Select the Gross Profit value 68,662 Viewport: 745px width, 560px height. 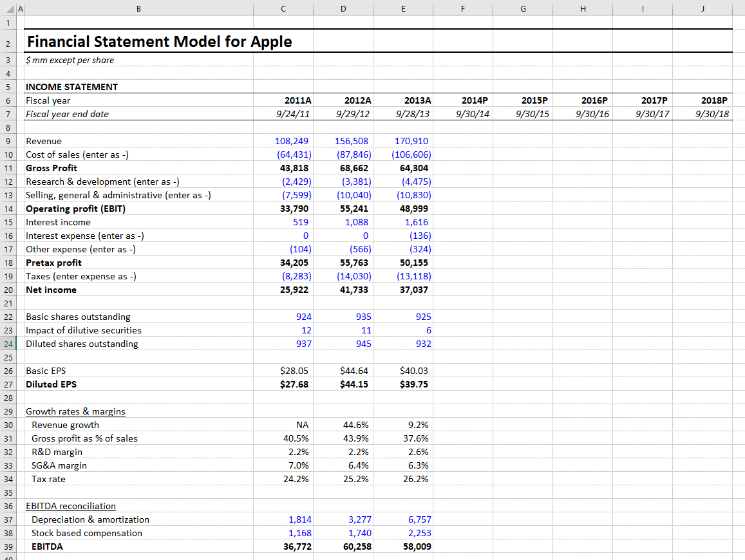pyautogui.click(x=343, y=168)
